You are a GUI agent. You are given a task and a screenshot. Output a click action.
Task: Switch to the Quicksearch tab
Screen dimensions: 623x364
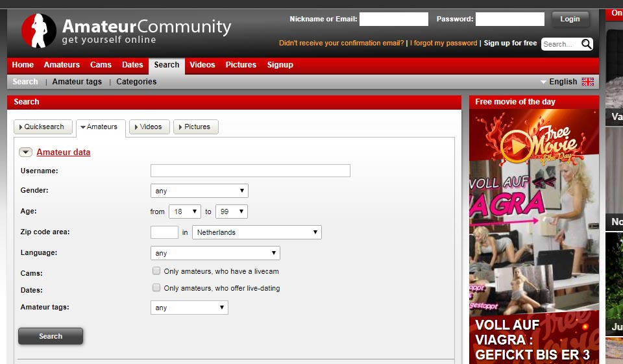[x=43, y=127]
